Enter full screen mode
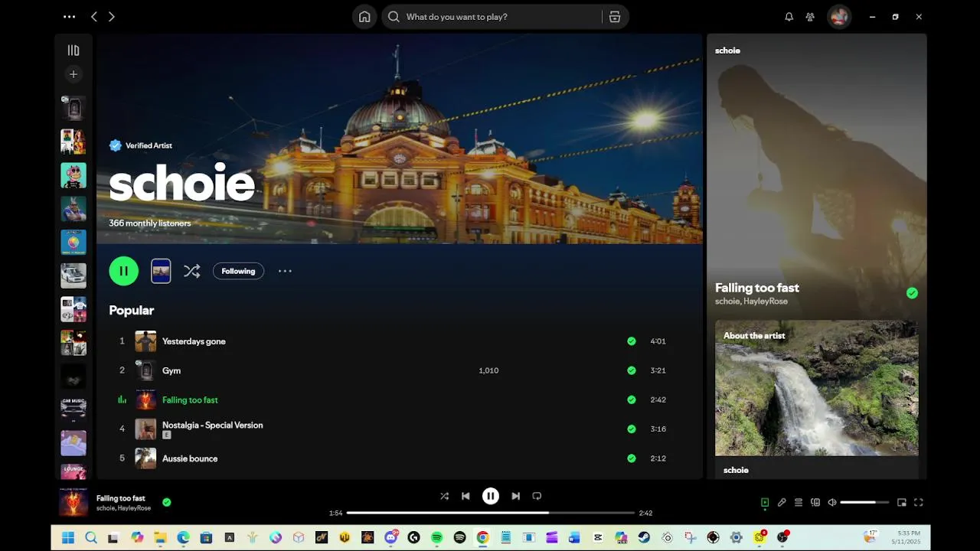Viewport: 980px width, 551px height. click(919, 503)
